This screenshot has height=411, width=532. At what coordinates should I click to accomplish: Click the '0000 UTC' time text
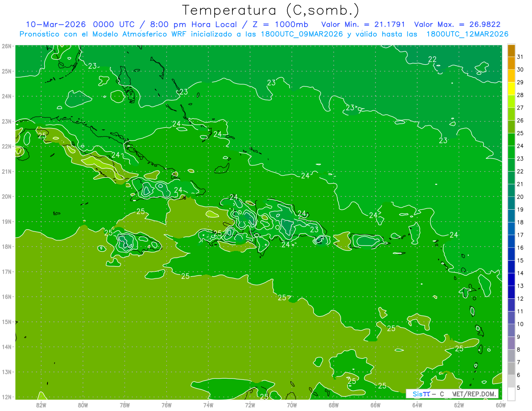113,24
